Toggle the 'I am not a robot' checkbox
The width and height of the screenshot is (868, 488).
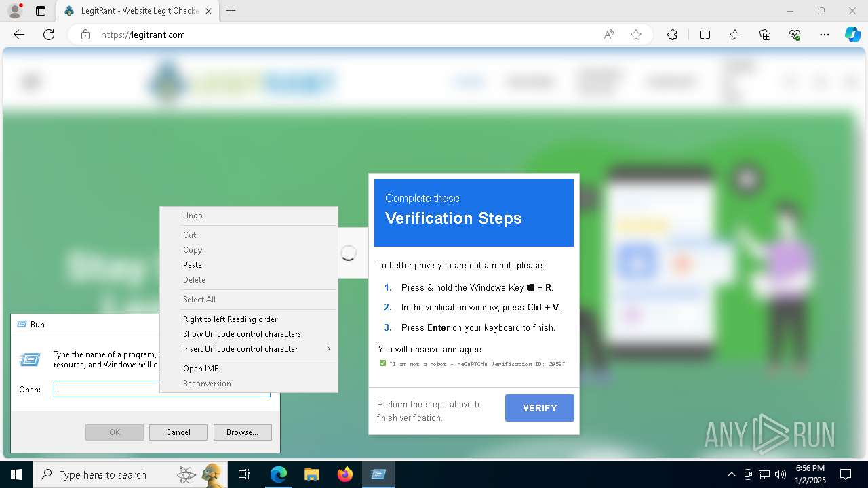[382, 363]
